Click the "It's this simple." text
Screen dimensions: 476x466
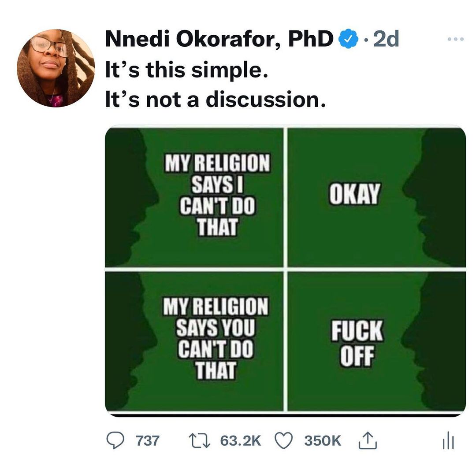pyautogui.click(x=186, y=70)
